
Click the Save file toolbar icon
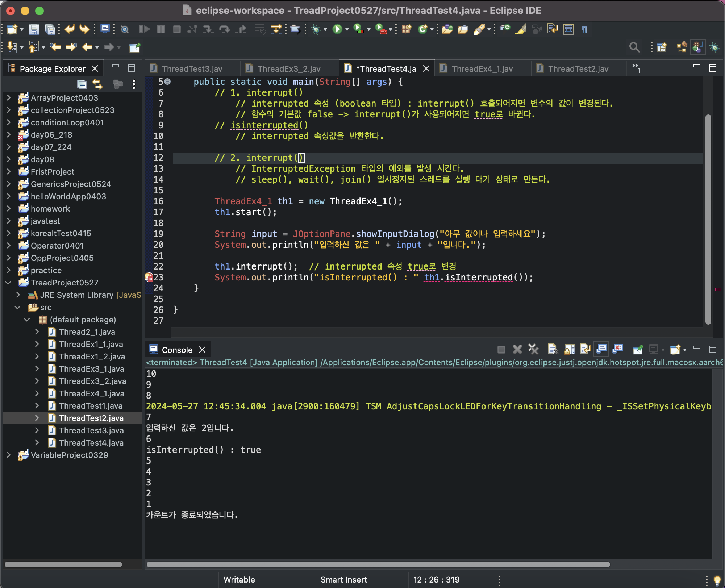(x=34, y=29)
